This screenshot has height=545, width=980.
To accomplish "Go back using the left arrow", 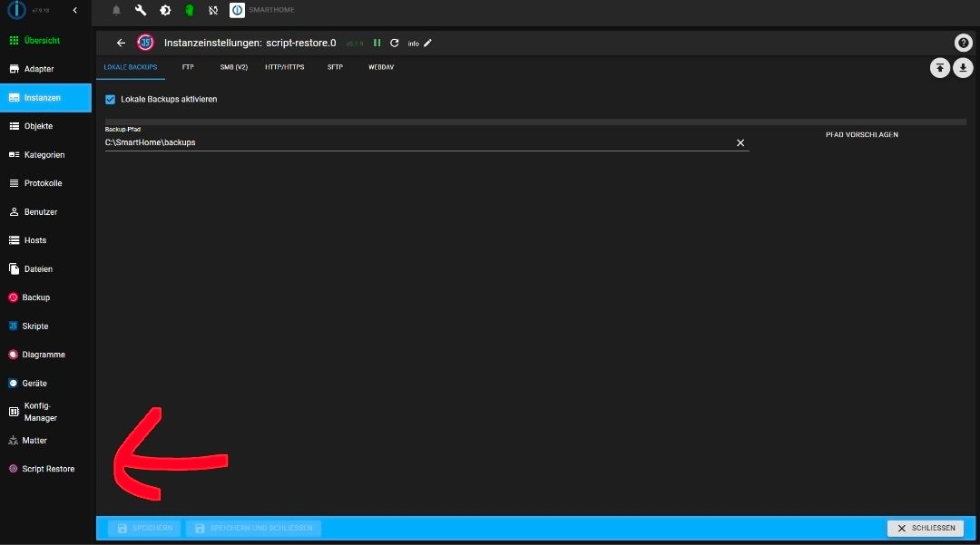I will pyautogui.click(x=121, y=44).
